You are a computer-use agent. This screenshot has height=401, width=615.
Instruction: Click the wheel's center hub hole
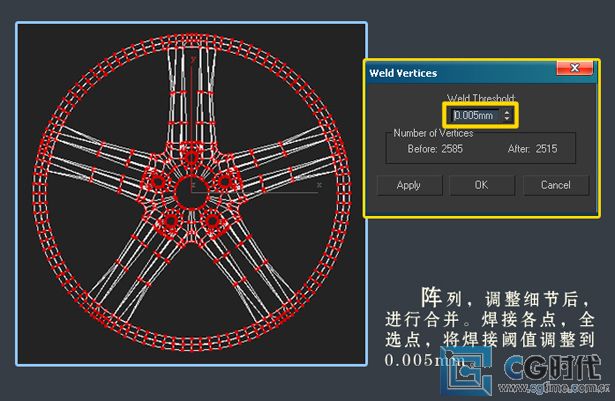point(190,188)
